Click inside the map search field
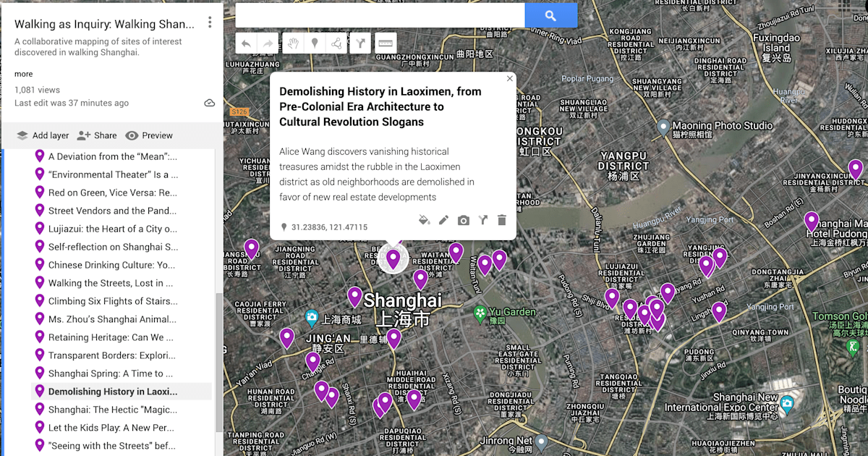The width and height of the screenshot is (868, 456). 380,15
